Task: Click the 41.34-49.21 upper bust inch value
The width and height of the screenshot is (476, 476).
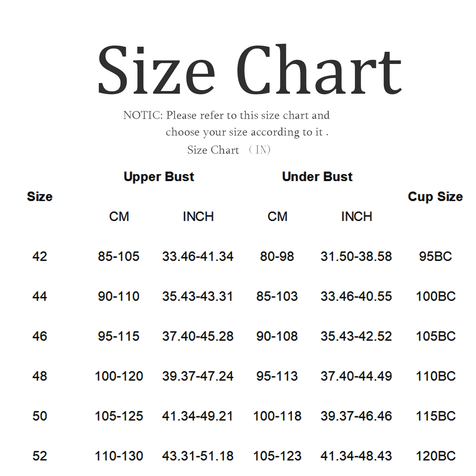Action: (x=198, y=416)
